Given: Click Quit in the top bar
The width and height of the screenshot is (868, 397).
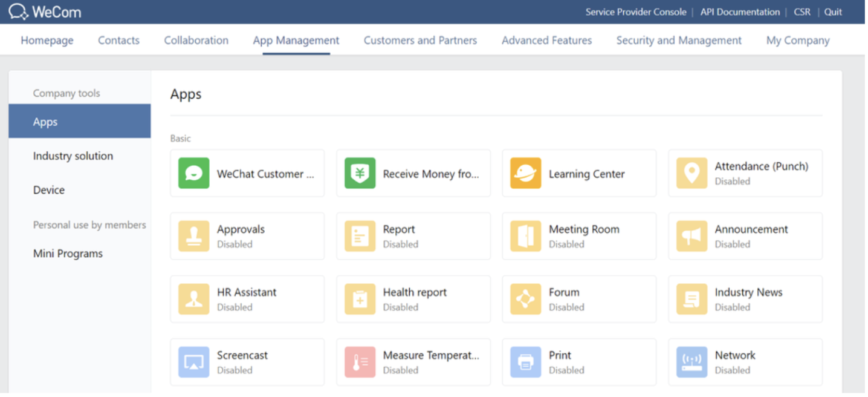Looking at the screenshot, I should point(833,11).
